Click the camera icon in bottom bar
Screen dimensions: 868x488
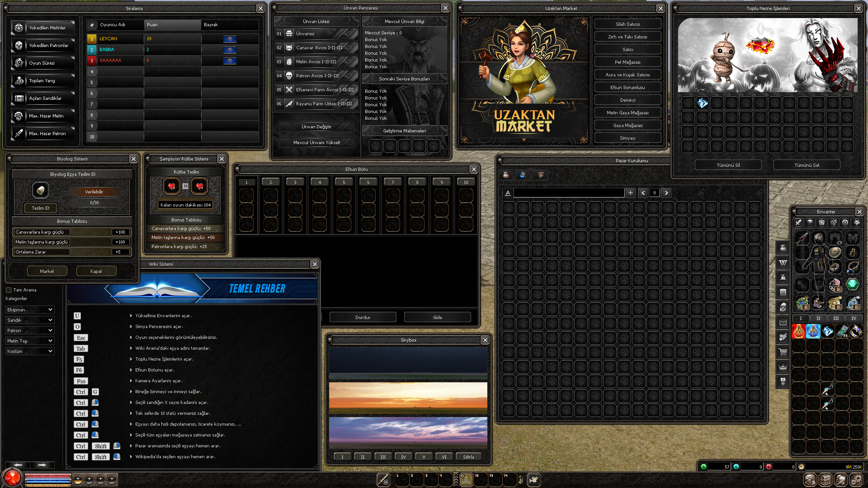point(533,479)
